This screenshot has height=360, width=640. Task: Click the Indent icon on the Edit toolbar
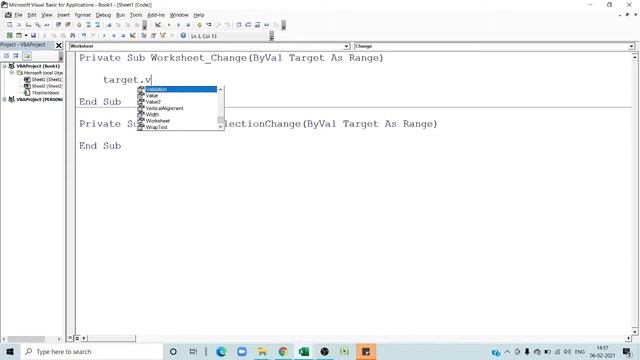(58, 25)
